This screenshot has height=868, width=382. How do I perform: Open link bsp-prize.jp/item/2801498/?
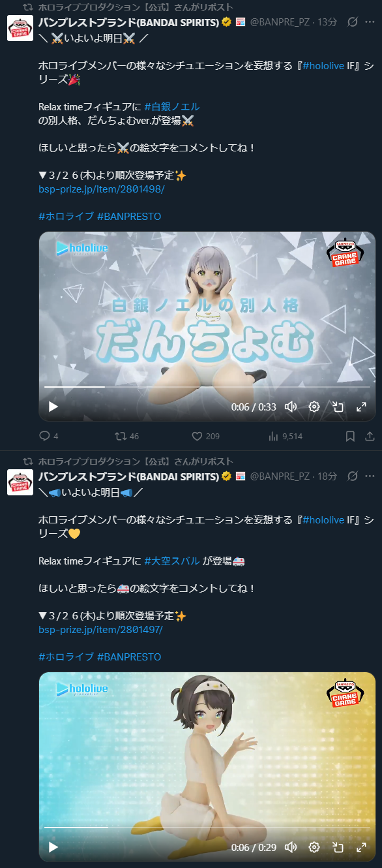point(102,189)
